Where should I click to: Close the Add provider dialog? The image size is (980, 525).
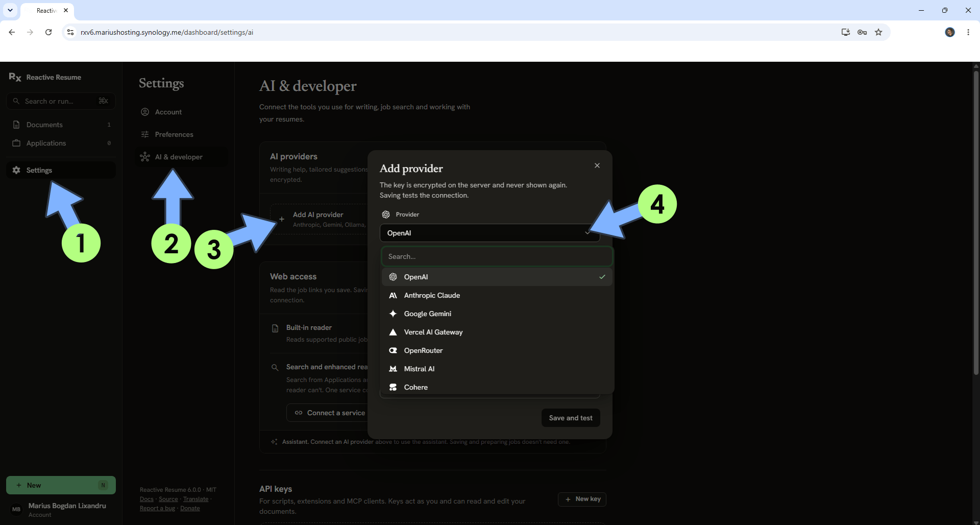pos(597,165)
